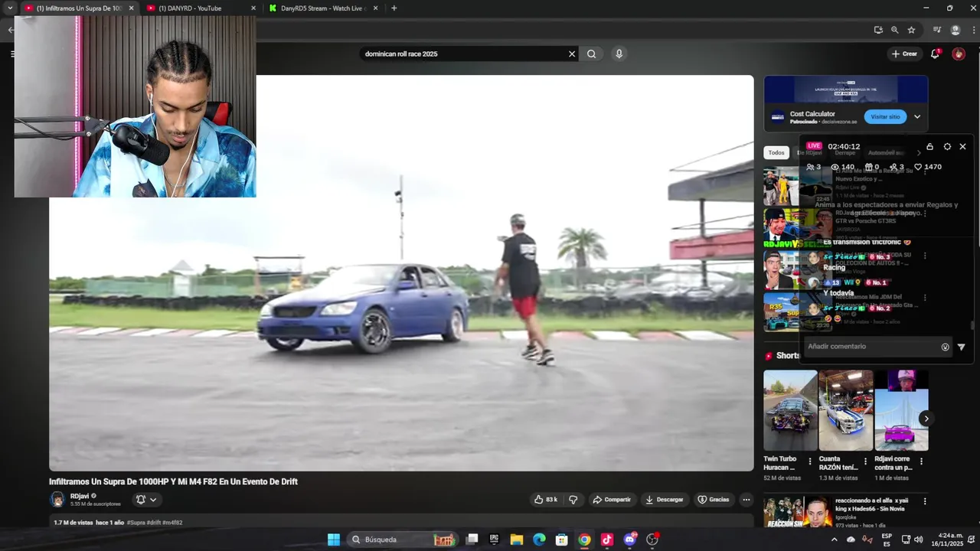The width and height of the screenshot is (980, 551).
Task: Open options for reaccionando a el alfa video
Action: click(x=924, y=501)
